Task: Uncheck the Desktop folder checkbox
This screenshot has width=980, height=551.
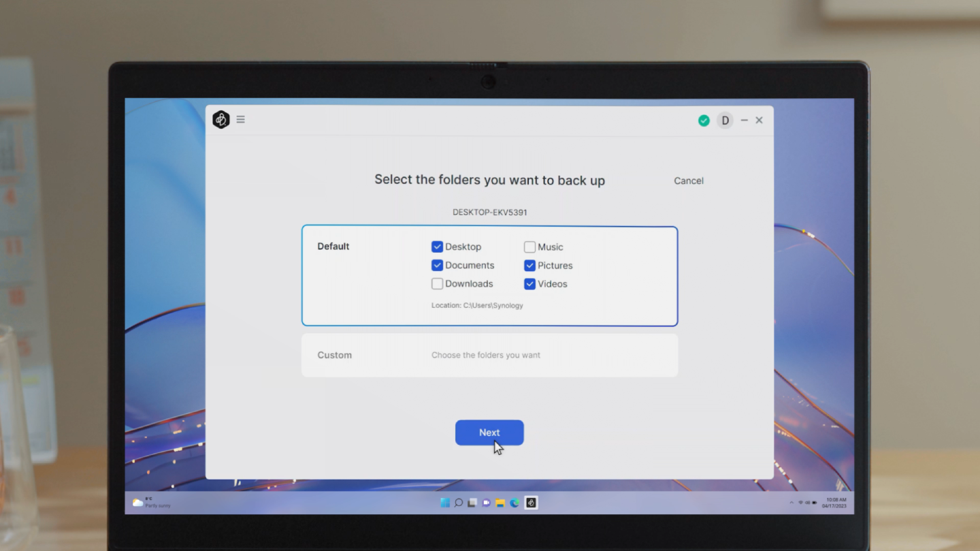Action: click(x=438, y=247)
